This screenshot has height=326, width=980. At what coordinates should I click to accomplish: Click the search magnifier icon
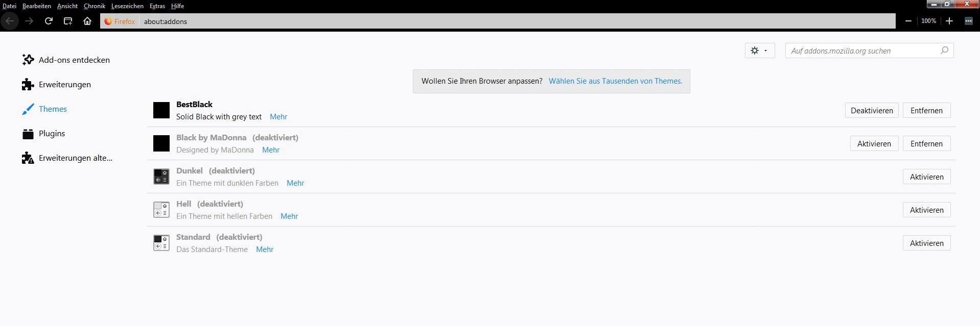(x=945, y=50)
